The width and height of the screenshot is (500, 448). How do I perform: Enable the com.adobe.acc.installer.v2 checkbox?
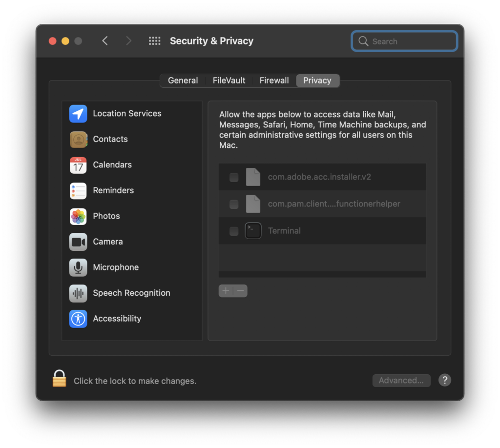[x=234, y=177]
